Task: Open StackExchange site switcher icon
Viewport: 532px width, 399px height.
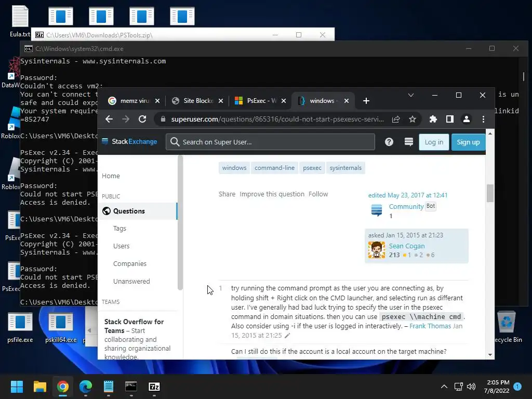Action: [408, 142]
